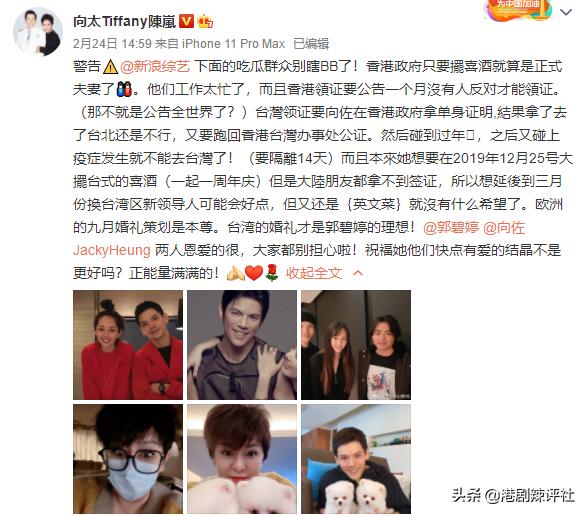This screenshot has width=588, height=516.
Task: Open the photo of person wearing face mask
Action: [x=128, y=459]
